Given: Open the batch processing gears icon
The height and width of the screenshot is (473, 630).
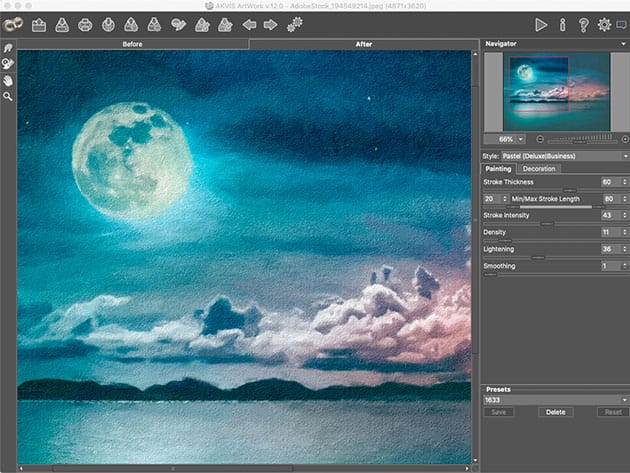Looking at the screenshot, I should [294, 25].
